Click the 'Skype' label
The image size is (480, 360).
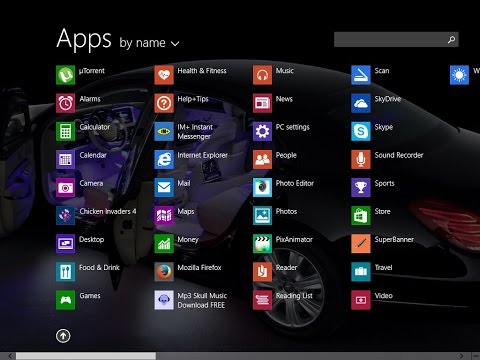pyautogui.click(x=384, y=127)
